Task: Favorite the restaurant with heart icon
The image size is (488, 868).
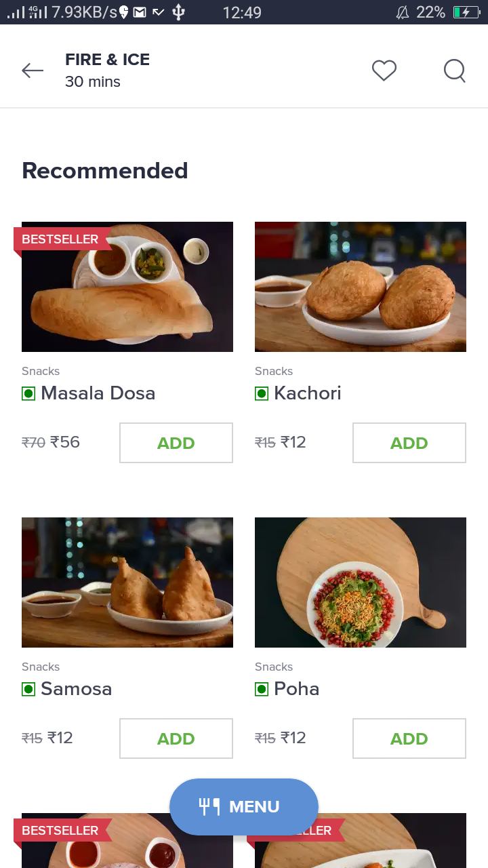Action: 384,70
